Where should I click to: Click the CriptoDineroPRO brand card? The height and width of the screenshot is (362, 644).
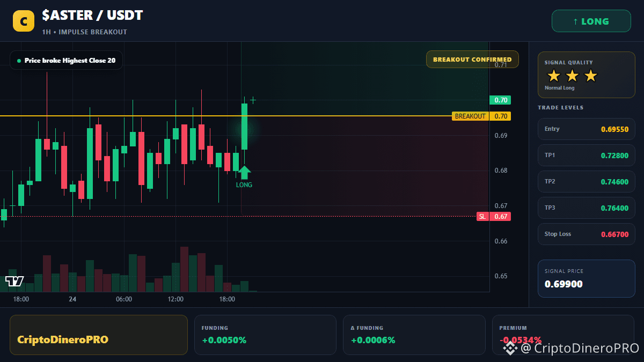99,335
